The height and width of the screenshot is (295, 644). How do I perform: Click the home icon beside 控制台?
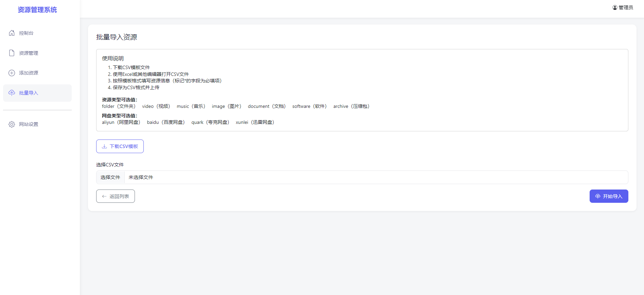pyautogui.click(x=12, y=33)
